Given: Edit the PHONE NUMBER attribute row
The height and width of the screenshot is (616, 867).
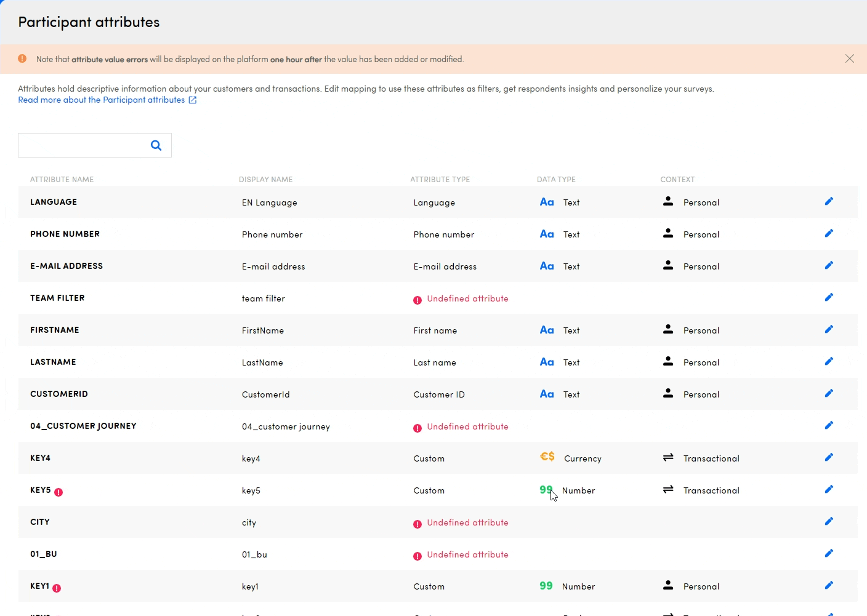Looking at the screenshot, I should tap(829, 233).
